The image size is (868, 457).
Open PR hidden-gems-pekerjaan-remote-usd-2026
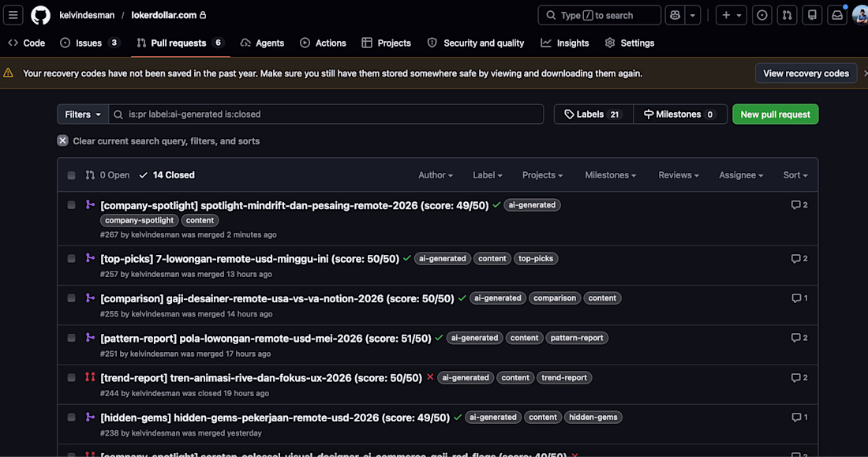275,418
